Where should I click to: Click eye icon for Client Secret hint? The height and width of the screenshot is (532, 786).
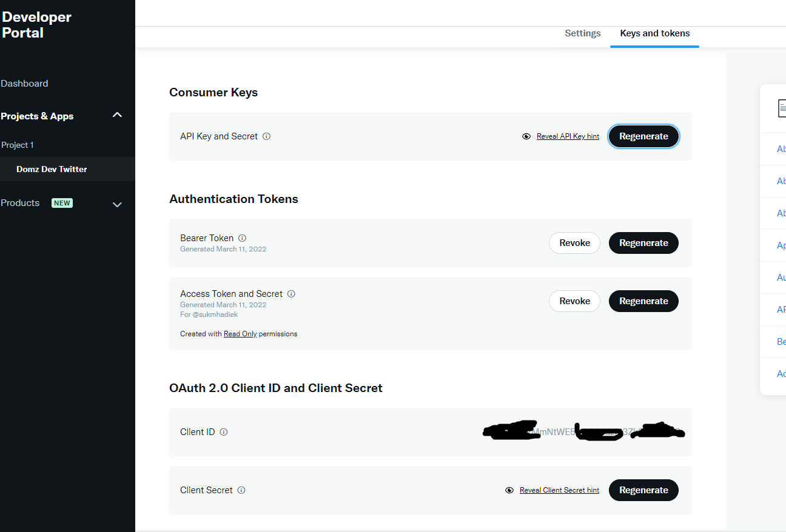509,490
